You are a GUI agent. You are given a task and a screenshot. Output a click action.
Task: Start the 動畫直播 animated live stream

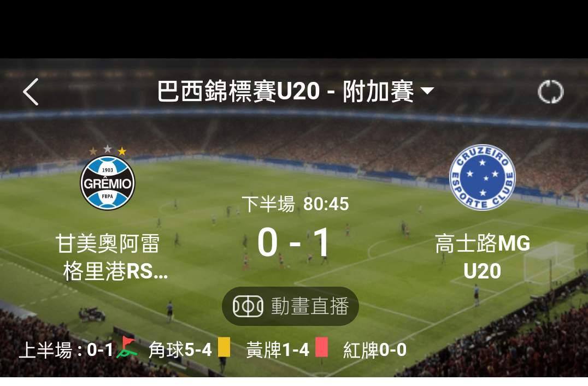290,306
